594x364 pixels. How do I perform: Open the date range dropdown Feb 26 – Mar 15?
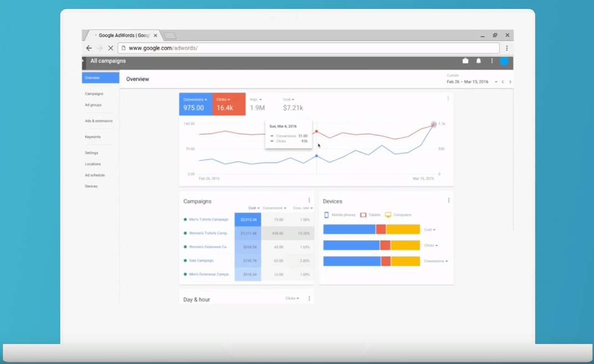472,82
